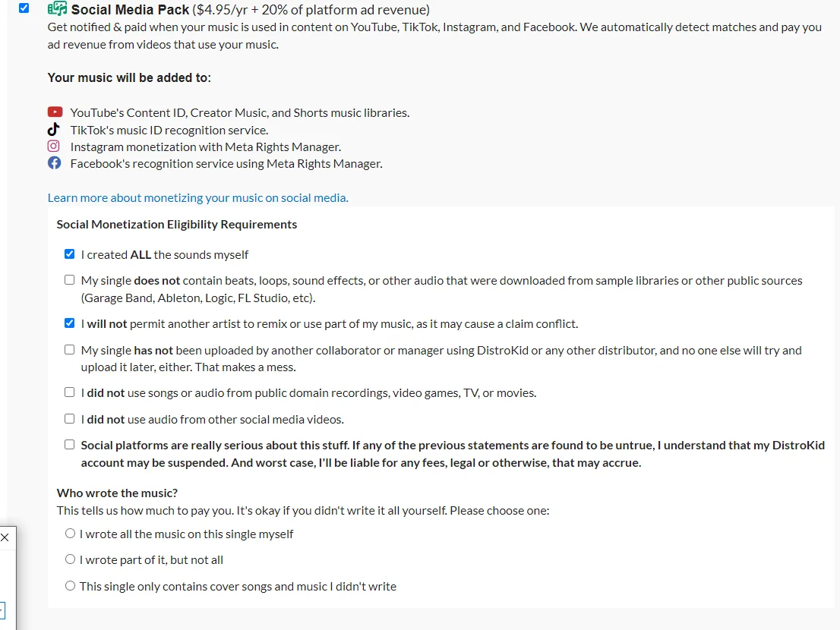Click the Instagram logo icon
Viewport: 840px width, 630px height.
click(x=54, y=146)
